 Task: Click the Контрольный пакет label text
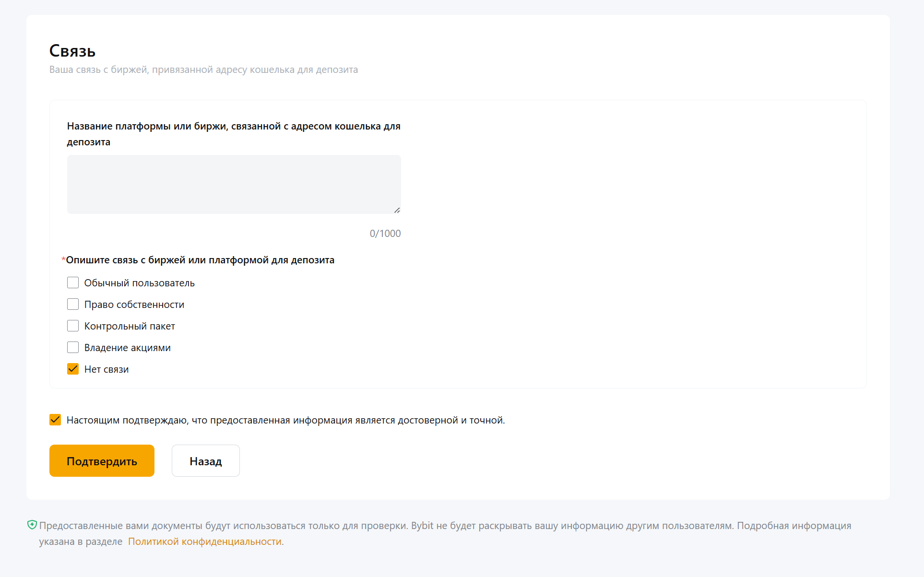[x=130, y=326]
